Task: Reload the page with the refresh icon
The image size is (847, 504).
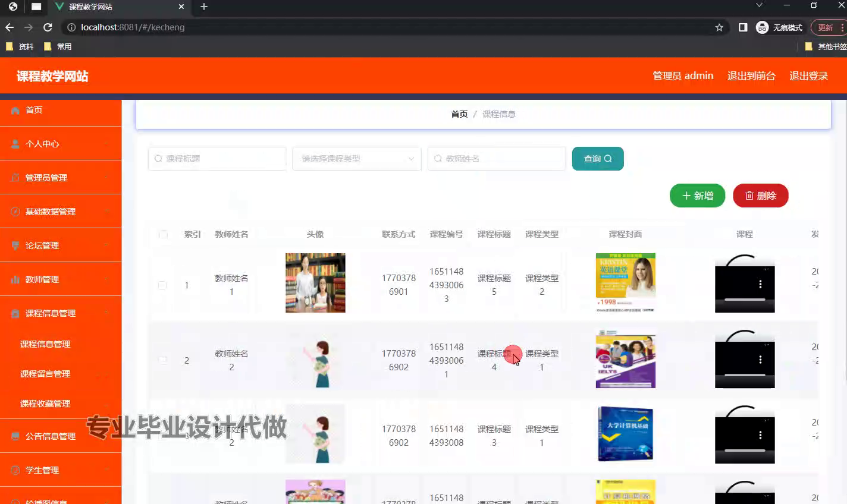Action: (48, 27)
